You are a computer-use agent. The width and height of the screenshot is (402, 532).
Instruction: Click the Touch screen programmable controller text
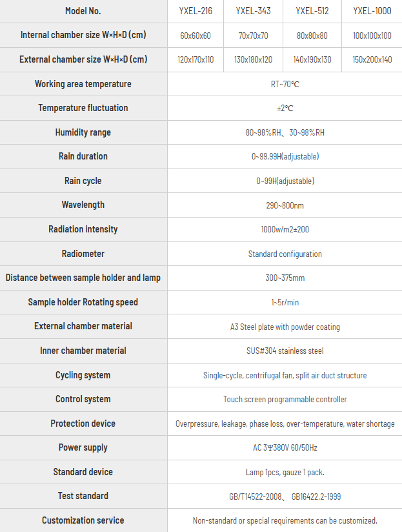coord(285,400)
